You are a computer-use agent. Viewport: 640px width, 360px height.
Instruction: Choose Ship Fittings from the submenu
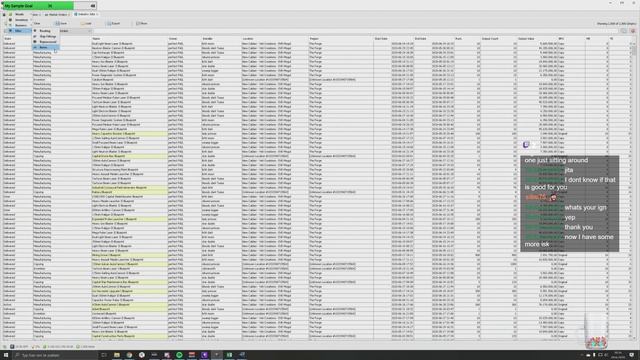46,36
